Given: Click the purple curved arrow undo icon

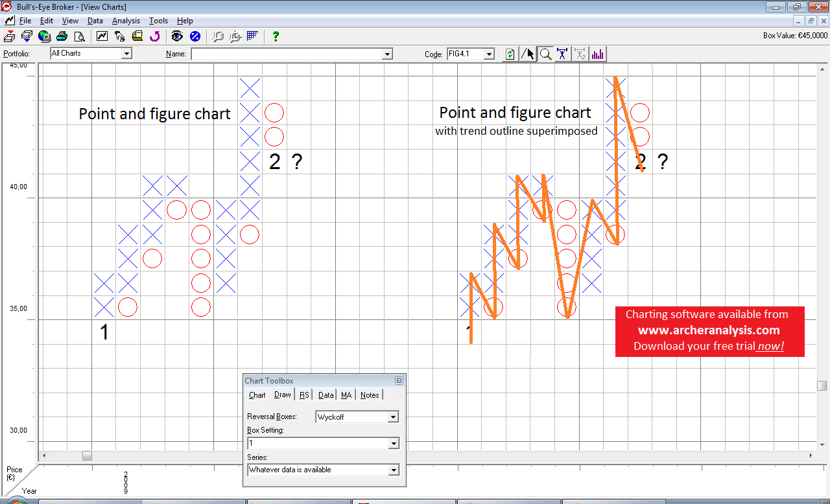Looking at the screenshot, I should (154, 36).
